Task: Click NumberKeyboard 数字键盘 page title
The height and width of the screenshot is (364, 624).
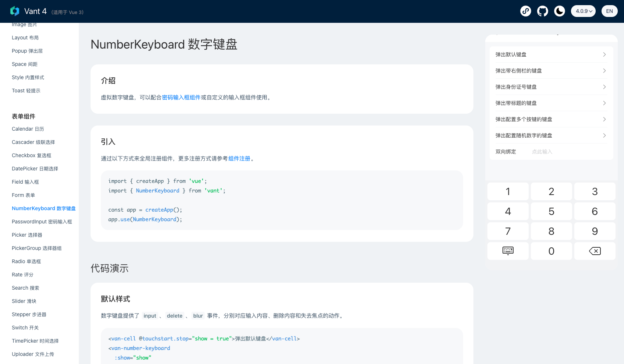Action: coord(164,44)
